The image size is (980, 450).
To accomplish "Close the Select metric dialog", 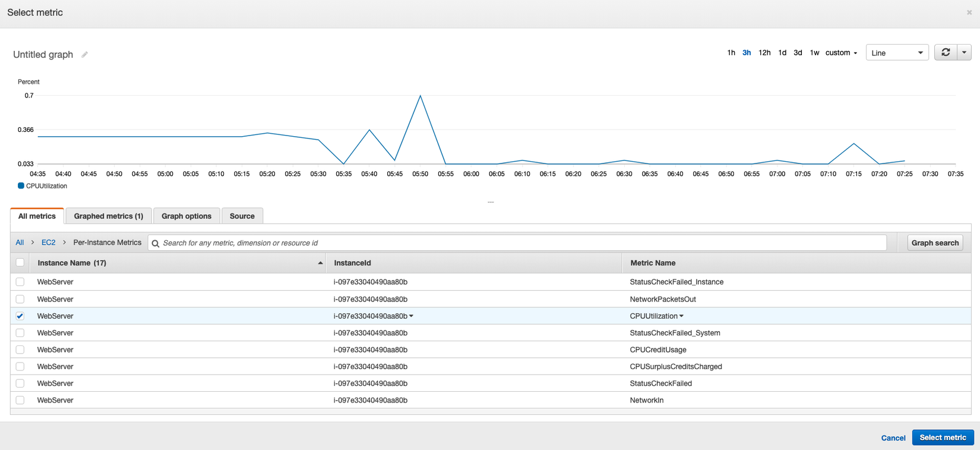I will pos(969,12).
